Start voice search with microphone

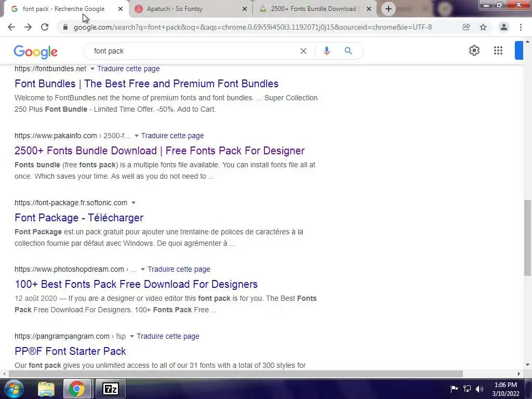327,51
